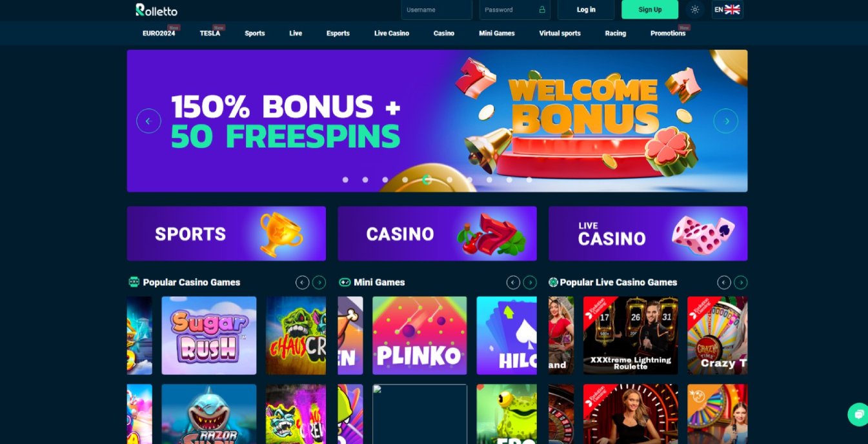Show next Popular Casino Games

[319, 282]
